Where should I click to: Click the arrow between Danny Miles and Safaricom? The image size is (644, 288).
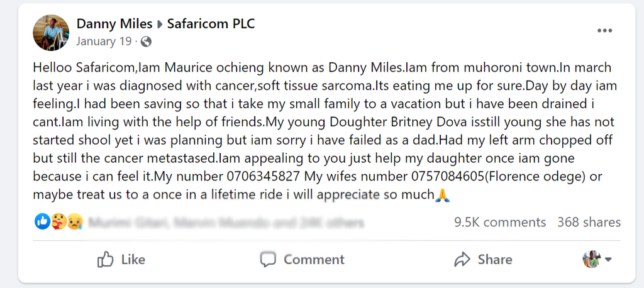point(160,25)
